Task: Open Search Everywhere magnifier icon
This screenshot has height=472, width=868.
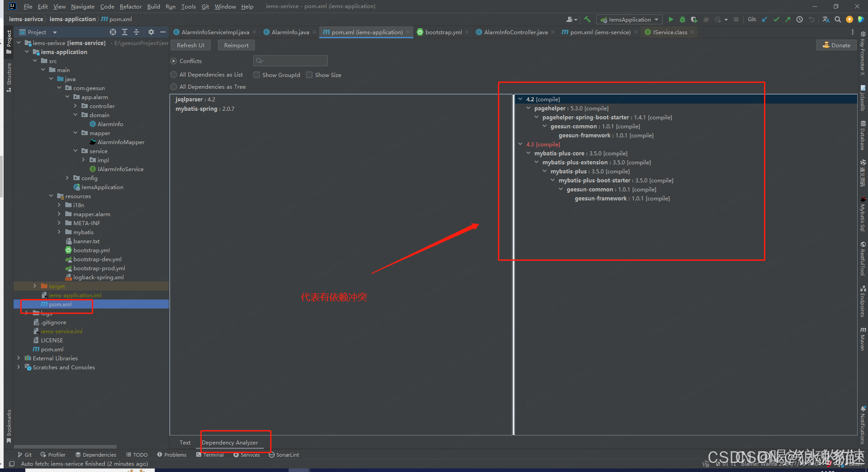Action: click(x=838, y=19)
